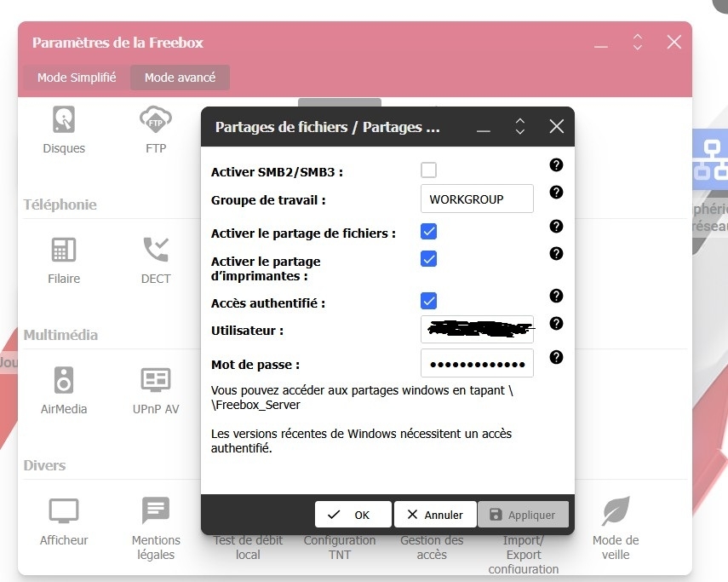This screenshot has height=582, width=728.
Task: Open the AirMedia icon
Action: 64,380
